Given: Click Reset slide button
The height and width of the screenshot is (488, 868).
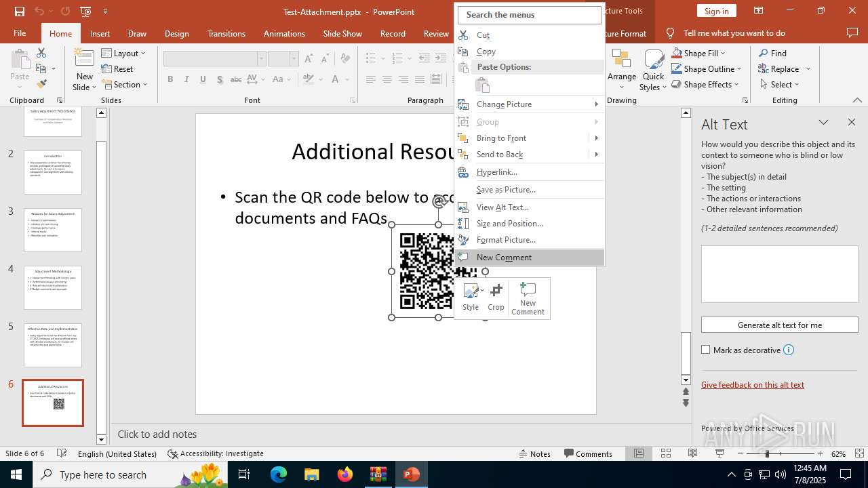Looking at the screenshot, I should pos(117,68).
